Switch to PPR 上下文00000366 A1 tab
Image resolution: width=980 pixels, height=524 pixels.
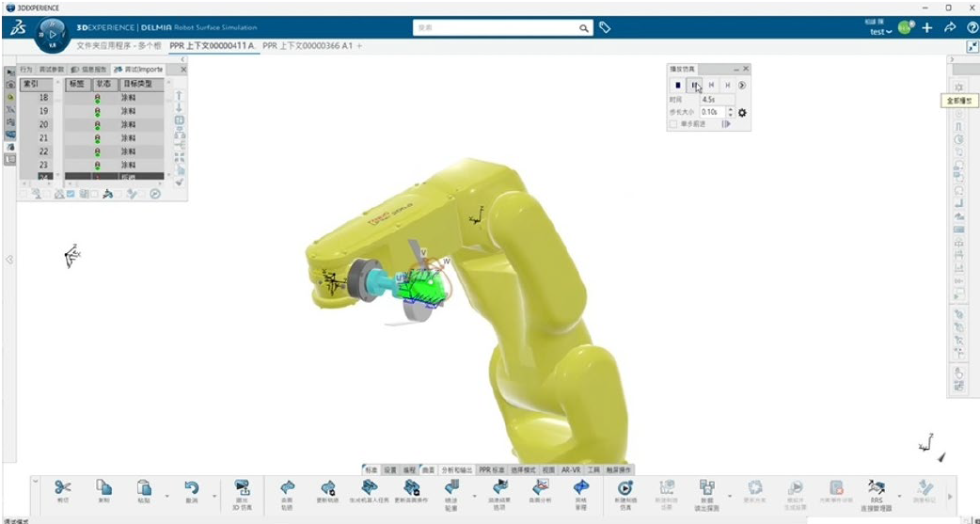[x=308, y=46]
